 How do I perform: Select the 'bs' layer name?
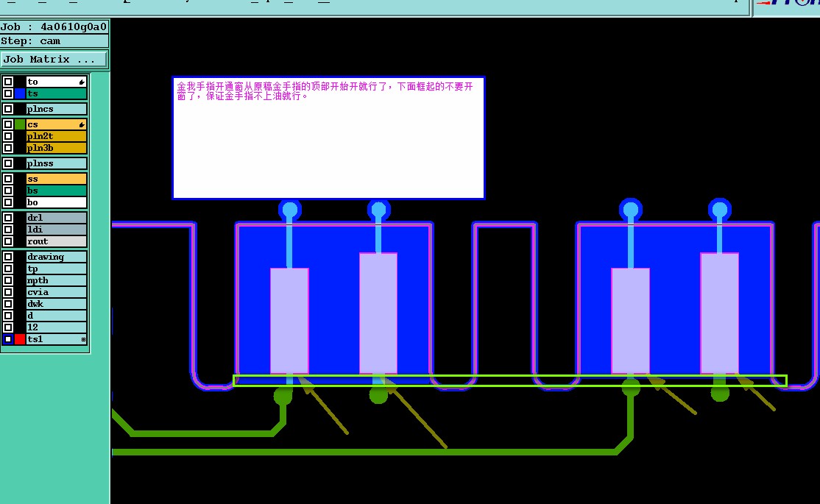pyautogui.click(x=57, y=191)
